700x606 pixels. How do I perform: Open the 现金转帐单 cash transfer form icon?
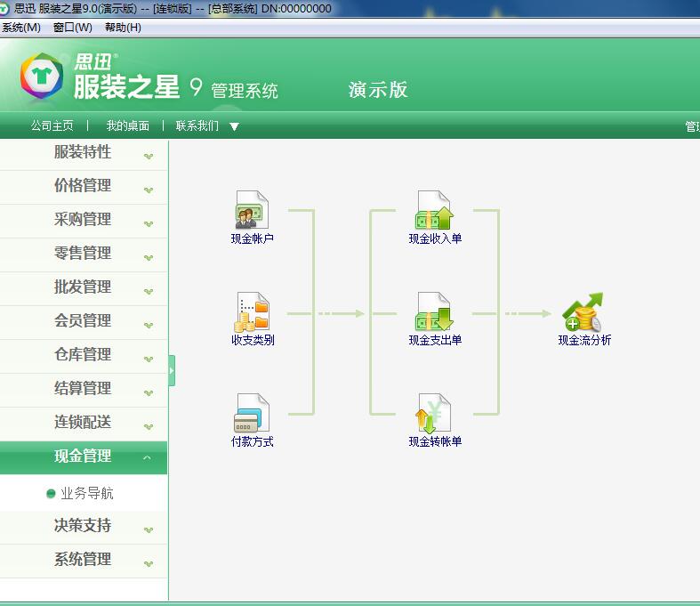click(x=434, y=413)
